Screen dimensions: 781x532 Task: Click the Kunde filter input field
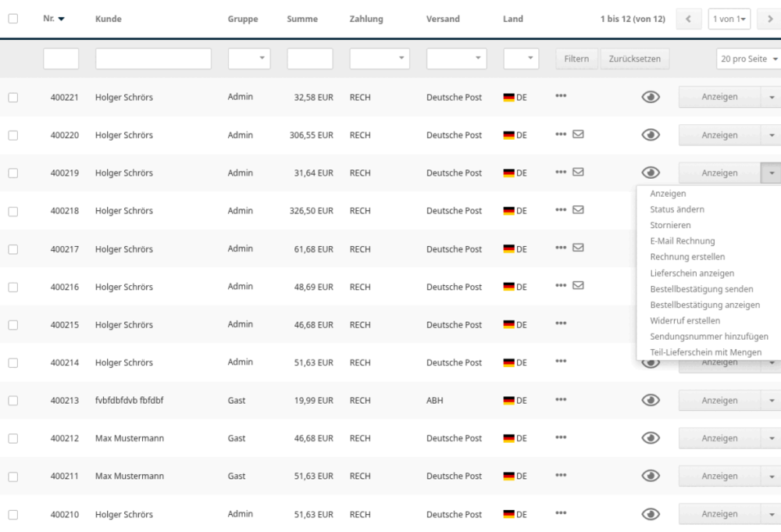point(153,59)
